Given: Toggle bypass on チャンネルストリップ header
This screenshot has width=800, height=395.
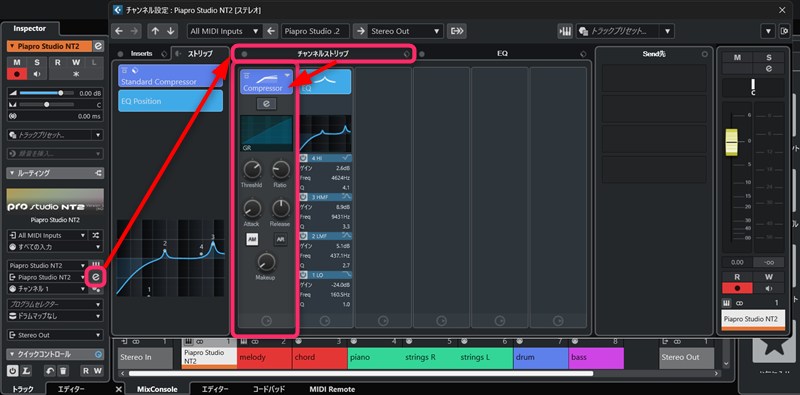Looking at the screenshot, I should (244, 53).
